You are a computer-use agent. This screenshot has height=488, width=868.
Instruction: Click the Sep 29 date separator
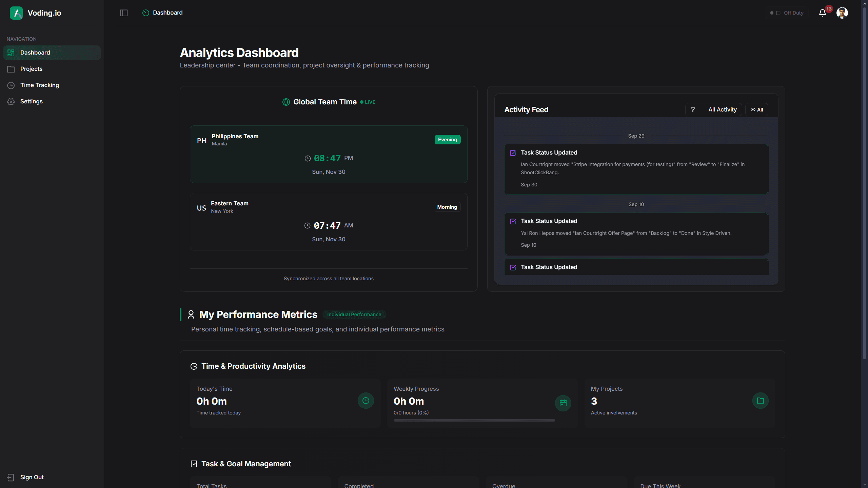click(636, 136)
